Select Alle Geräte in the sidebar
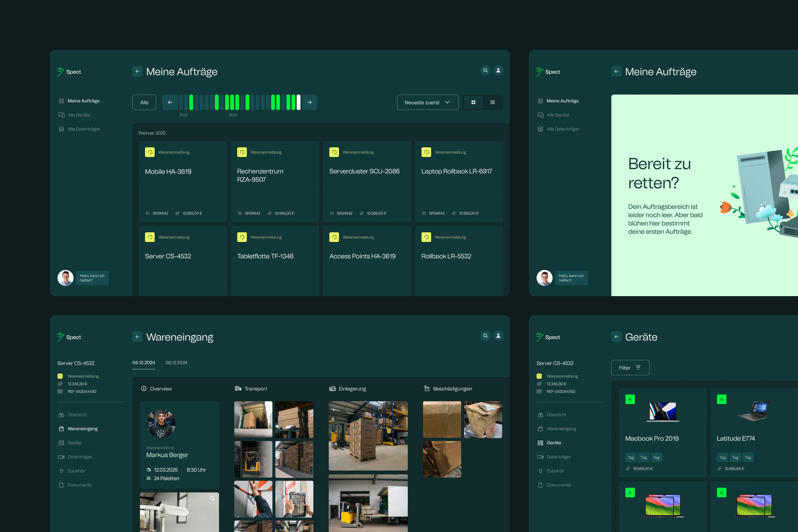 [x=79, y=115]
